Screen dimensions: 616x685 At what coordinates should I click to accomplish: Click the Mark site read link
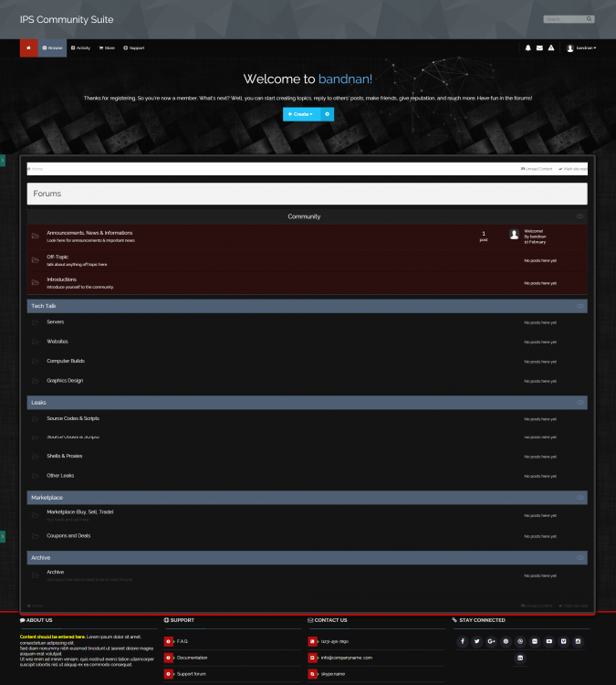[x=573, y=169]
